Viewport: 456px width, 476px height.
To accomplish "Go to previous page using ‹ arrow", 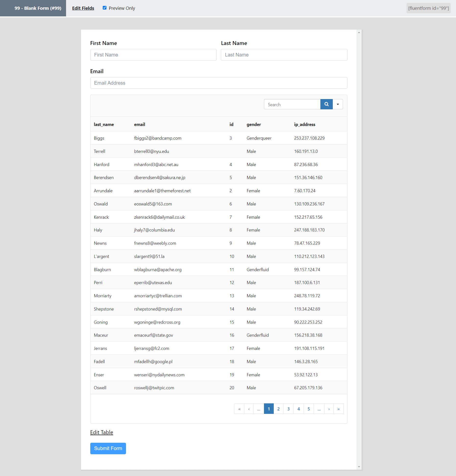I will [x=249, y=409].
